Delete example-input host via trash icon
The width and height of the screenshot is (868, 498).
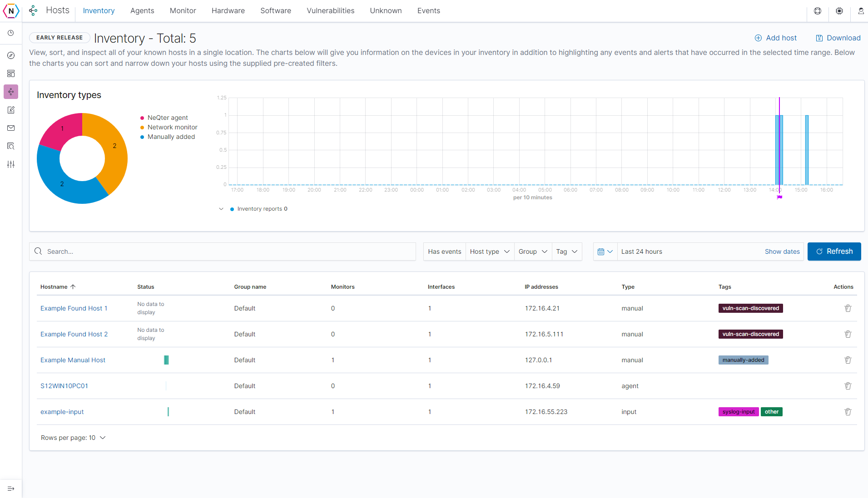pos(848,412)
